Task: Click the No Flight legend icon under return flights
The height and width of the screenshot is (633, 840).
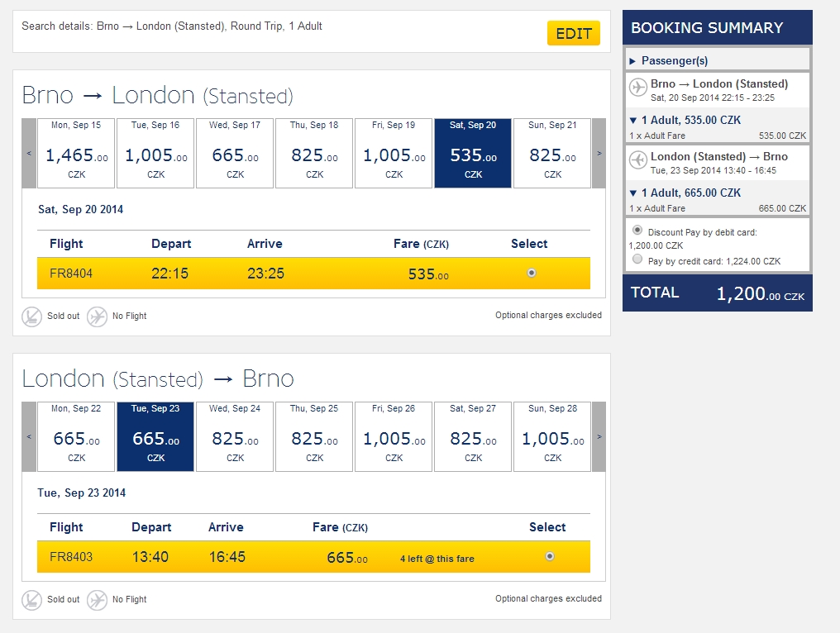Action: coord(98,600)
